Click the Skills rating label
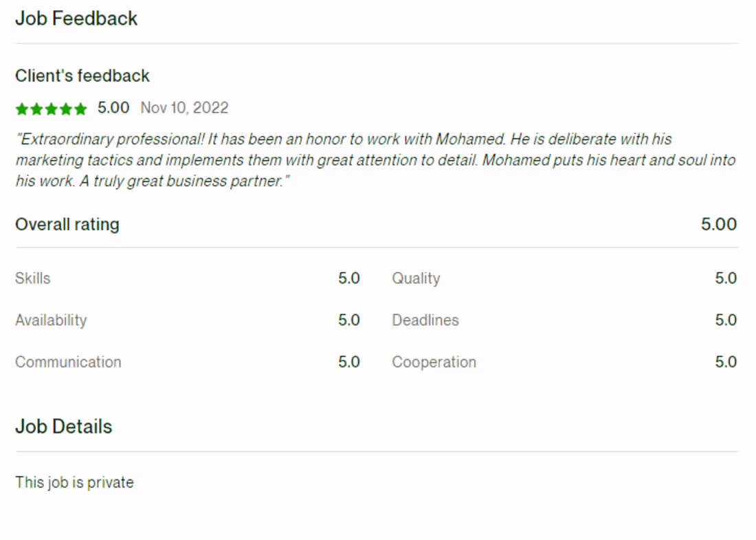The height and width of the screenshot is (540, 756). coord(33,278)
